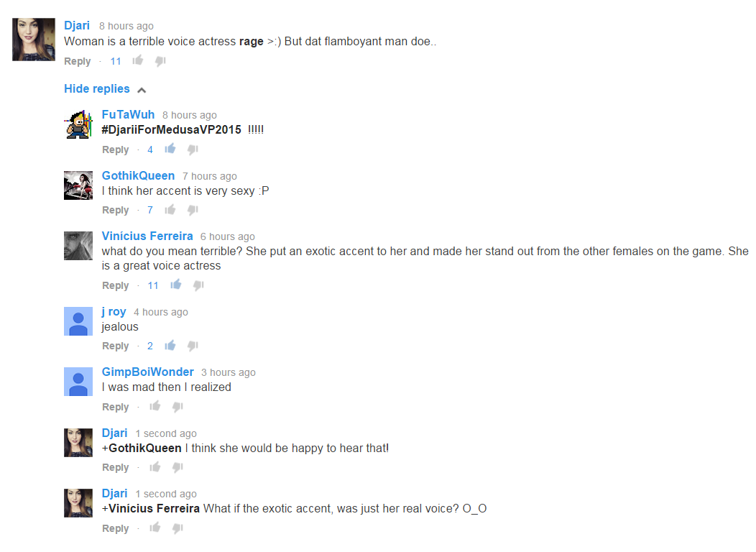
Task: Click Djari's large profile picture
Action: 34,40
